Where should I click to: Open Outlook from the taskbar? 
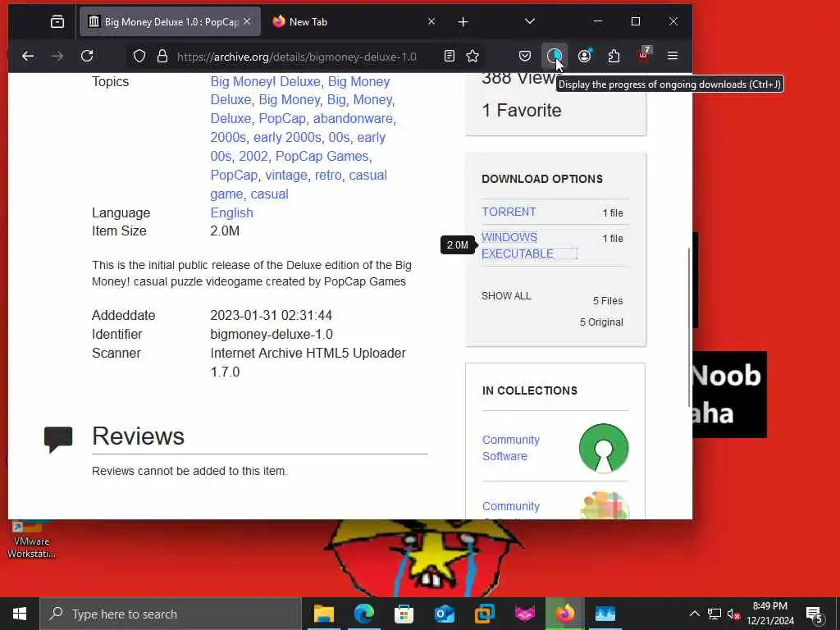(444, 614)
